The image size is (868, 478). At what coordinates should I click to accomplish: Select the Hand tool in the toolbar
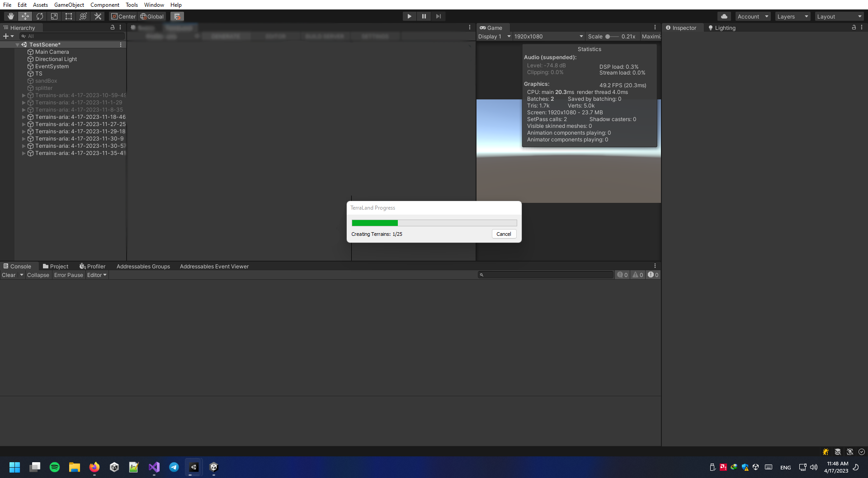pos(10,16)
